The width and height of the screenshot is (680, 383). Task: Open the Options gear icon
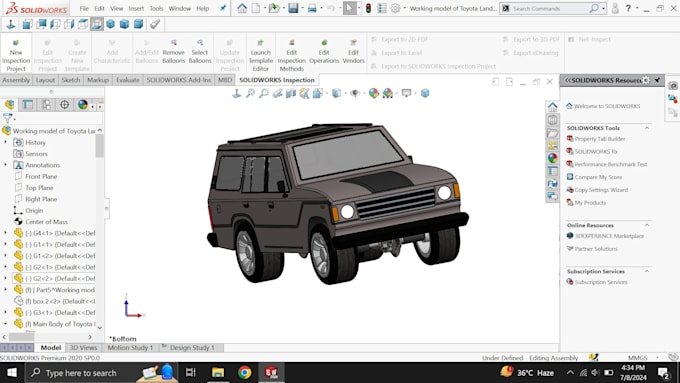point(395,8)
